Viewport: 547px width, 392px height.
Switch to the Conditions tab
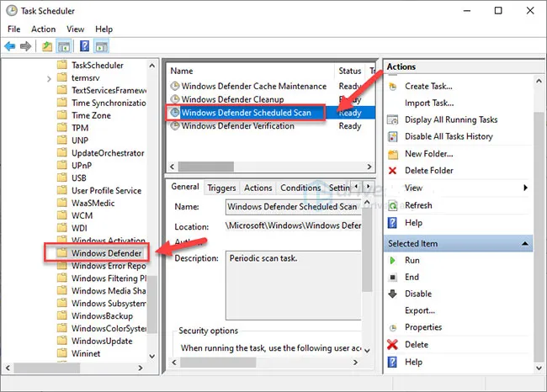(x=300, y=188)
